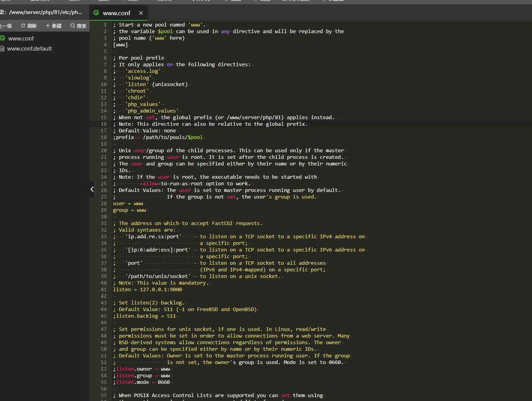Viewport: 532px width, 401px height.
Task: Click the line ';listen.group = www'
Action: click(x=142, y=376)
